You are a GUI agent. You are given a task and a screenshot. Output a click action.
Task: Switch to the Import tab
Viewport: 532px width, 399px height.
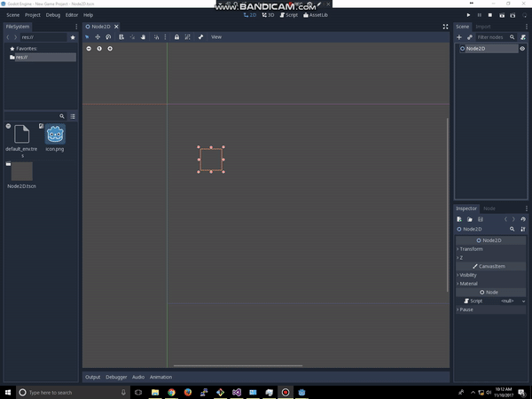[483, 27]
